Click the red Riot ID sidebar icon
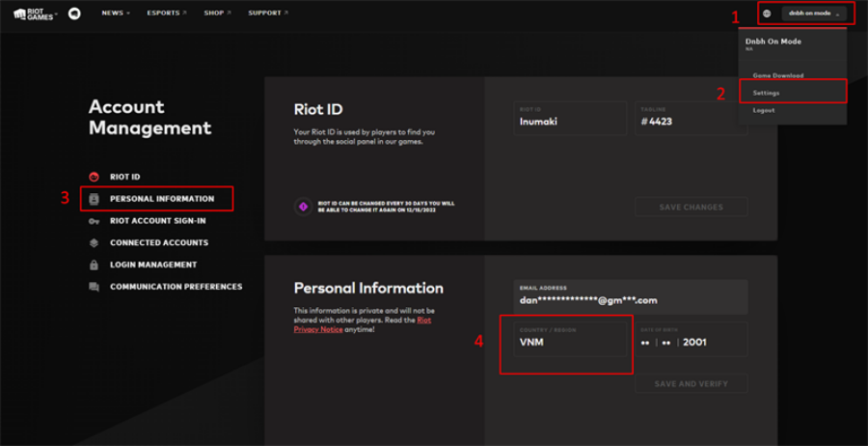Screen dimensions: 868x446 94,177
